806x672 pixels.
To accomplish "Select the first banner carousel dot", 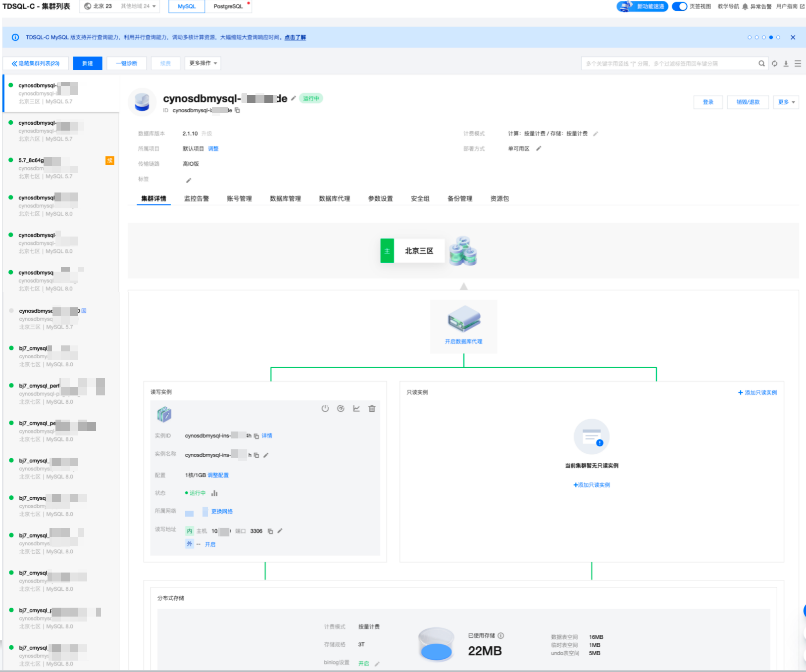I will pyautogui.click(x=750, y=38).
